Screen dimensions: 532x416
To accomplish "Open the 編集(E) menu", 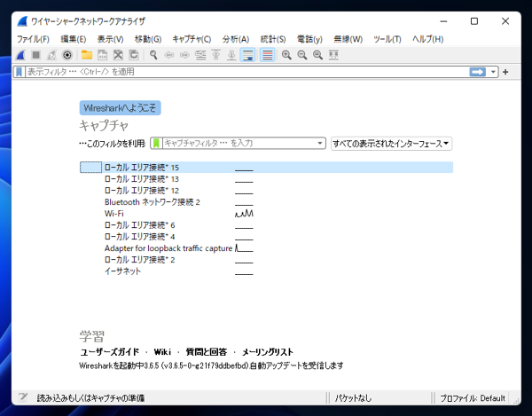I will click(74, 39).
